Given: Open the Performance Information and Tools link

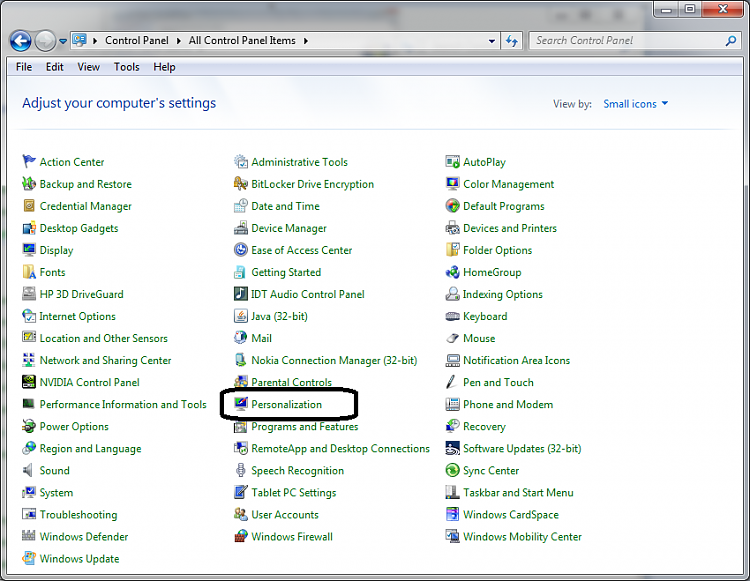Looking at the screenshot, I should (x=123, y=404).
